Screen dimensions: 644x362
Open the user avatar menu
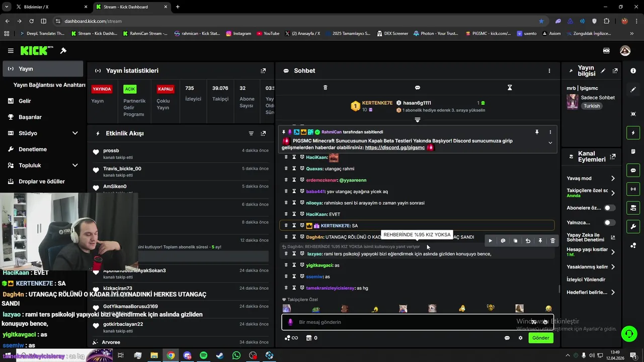pyautogui.click(x=625, y=51)
